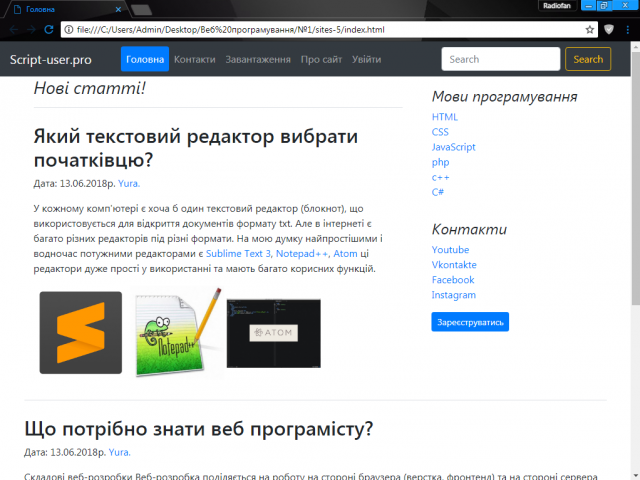The image size is (640, 480).
Task: Click the Контакти sidebar heading
Action: [x=469, y=229]
